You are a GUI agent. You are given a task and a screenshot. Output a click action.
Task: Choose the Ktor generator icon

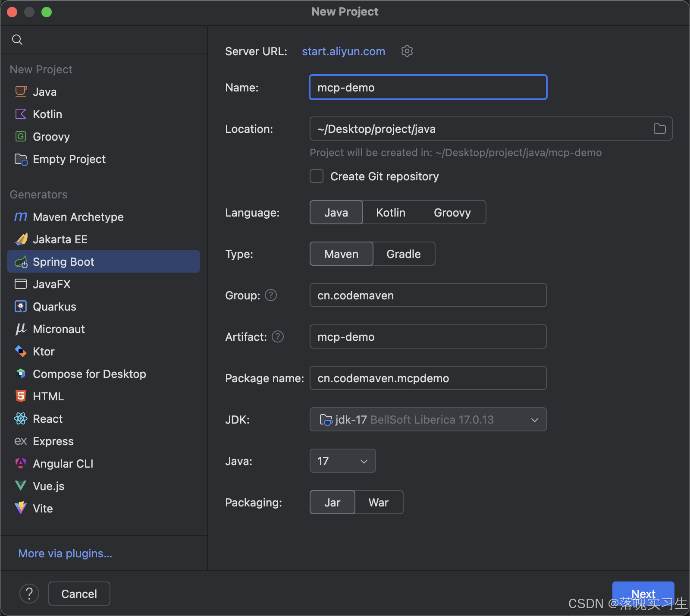21,351
